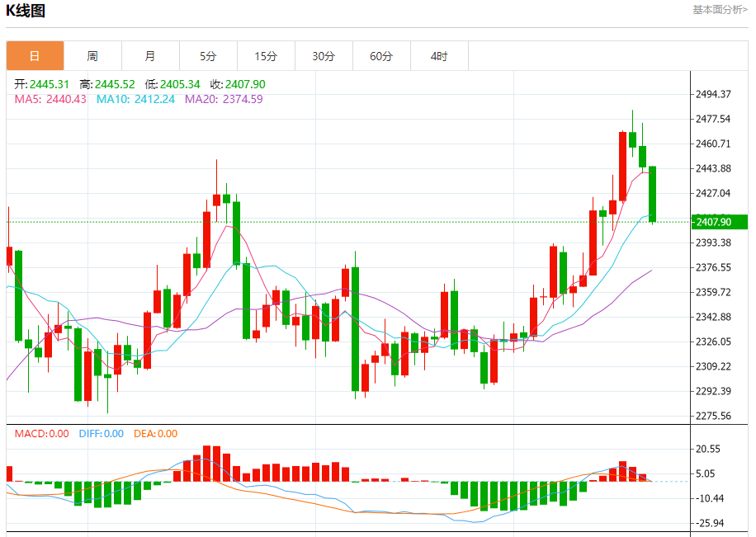The height and width of the screenshot is (537, 756).
Task: Click the tallest red MACD histogram bar
Action: [x=207, y=464]
